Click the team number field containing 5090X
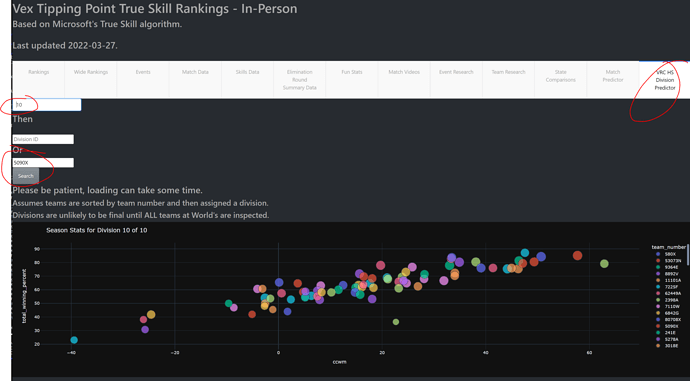This screenshot has height=381, width=690. 43,162
